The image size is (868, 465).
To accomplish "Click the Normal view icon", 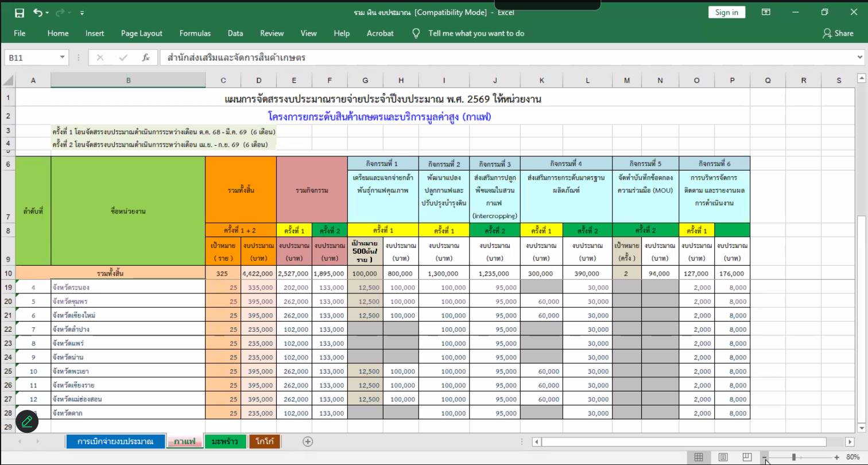I will point(699,457).
